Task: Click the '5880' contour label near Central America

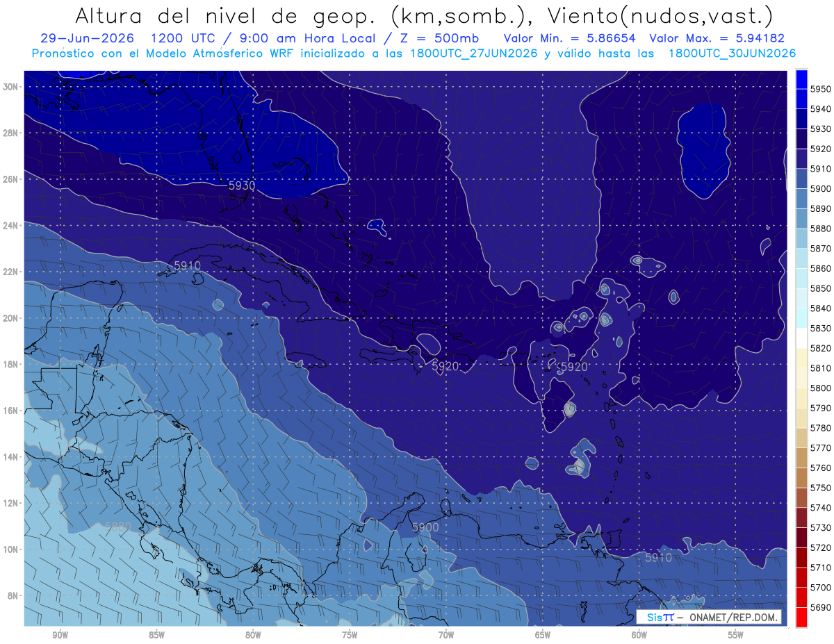Action: pos(117,527)
